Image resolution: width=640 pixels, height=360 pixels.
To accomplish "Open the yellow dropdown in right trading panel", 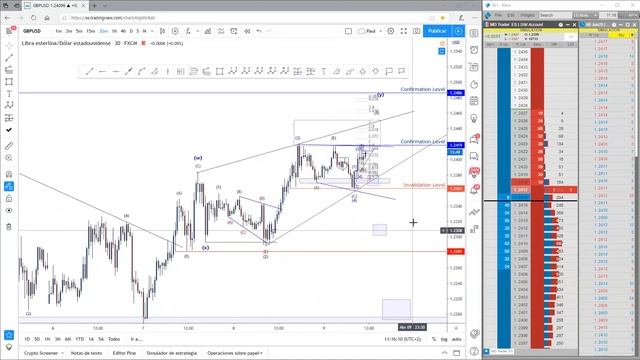I will (631, 36).
